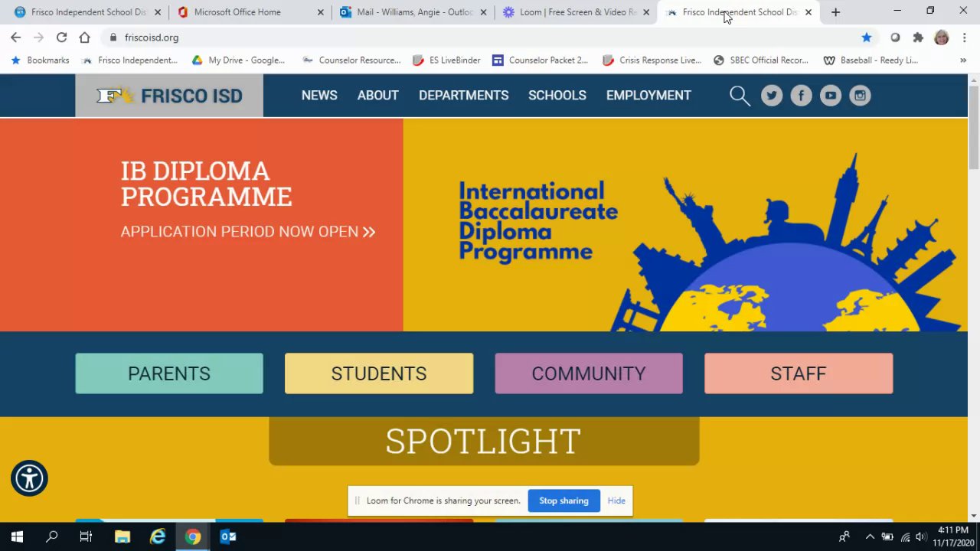Click the STAFF button
Viewport: 980px width, 551px height.
pos(799,373)
